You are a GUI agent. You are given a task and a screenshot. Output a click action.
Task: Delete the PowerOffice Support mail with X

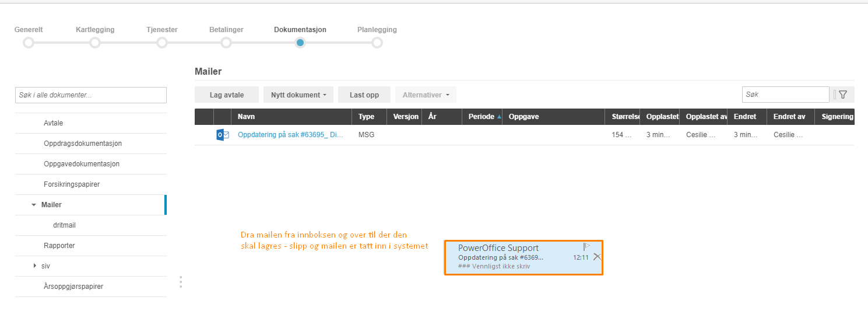597,257
